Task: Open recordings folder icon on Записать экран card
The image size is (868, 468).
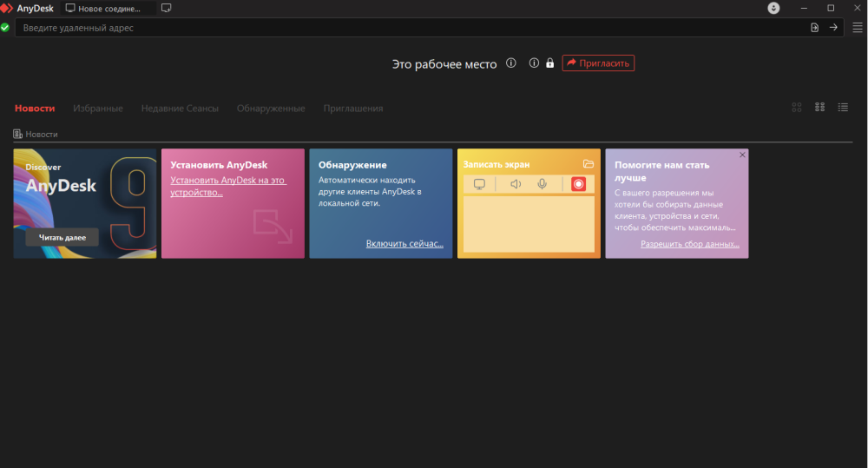Action: [x=588, y=164]
